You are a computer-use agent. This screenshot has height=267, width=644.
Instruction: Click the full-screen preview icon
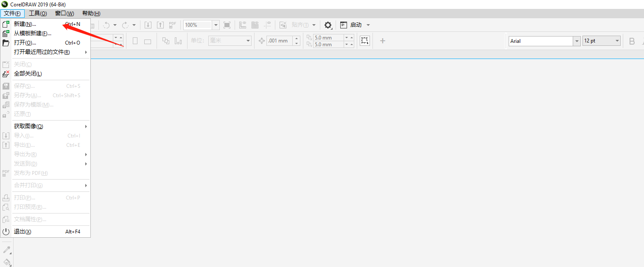(227, 25)
